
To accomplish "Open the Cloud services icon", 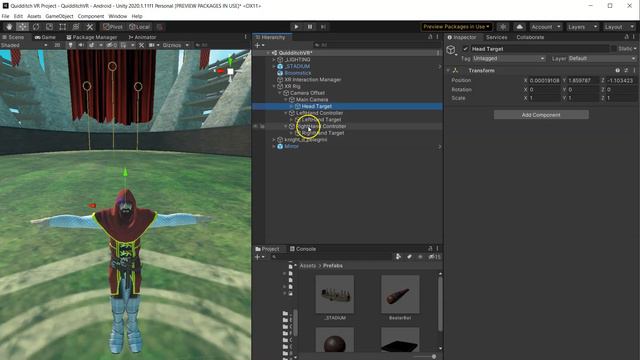I will pyautogui.click(x=519, y=27).
